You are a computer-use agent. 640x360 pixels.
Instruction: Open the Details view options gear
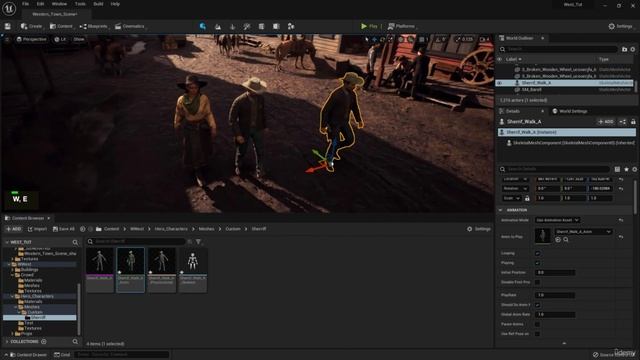tap(634, 169)
